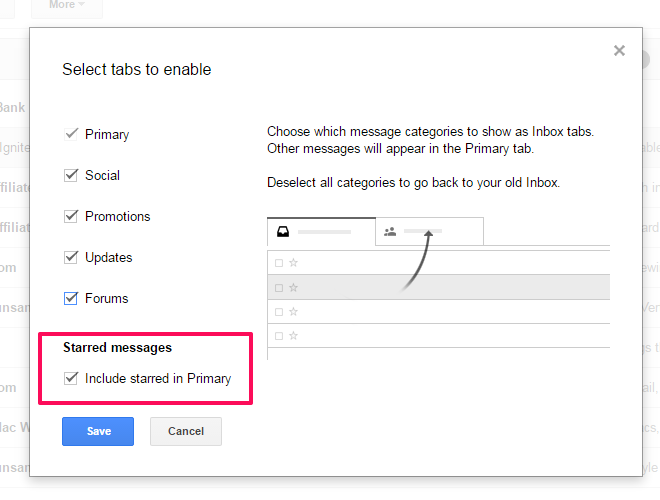Click the Primary tab checkmark
This screenshot has width=660, height=500.
(71, 134)
